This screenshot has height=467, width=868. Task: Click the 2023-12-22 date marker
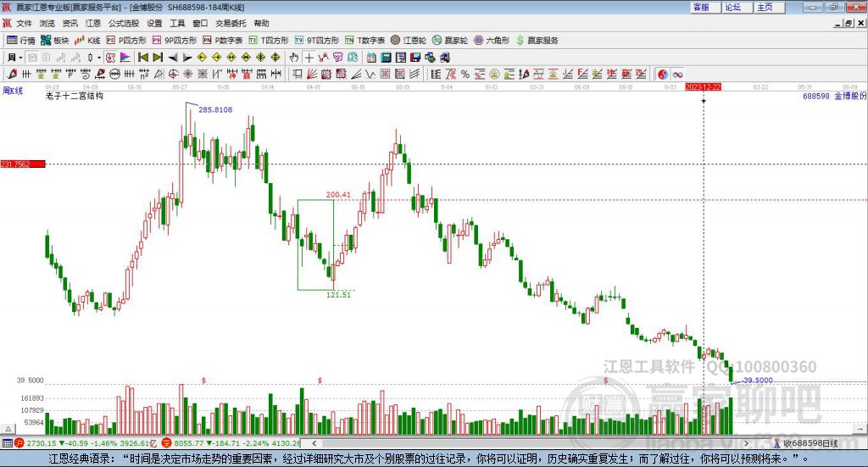point(703,86)
